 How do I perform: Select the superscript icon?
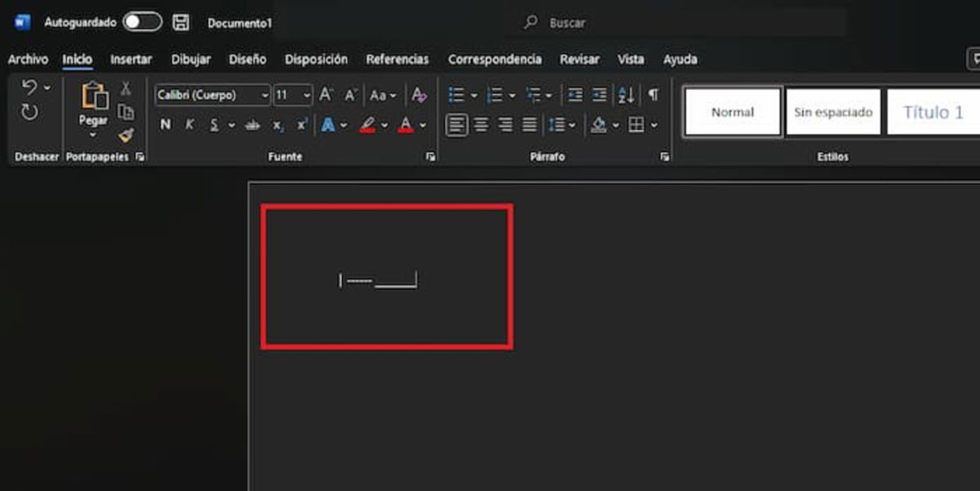(x=300, y=124)
